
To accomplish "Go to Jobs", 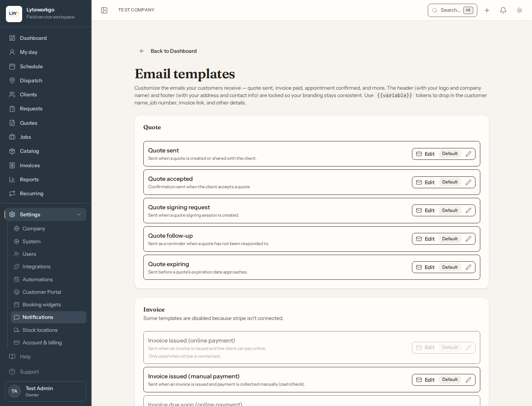I will click(x=46, y=137).
